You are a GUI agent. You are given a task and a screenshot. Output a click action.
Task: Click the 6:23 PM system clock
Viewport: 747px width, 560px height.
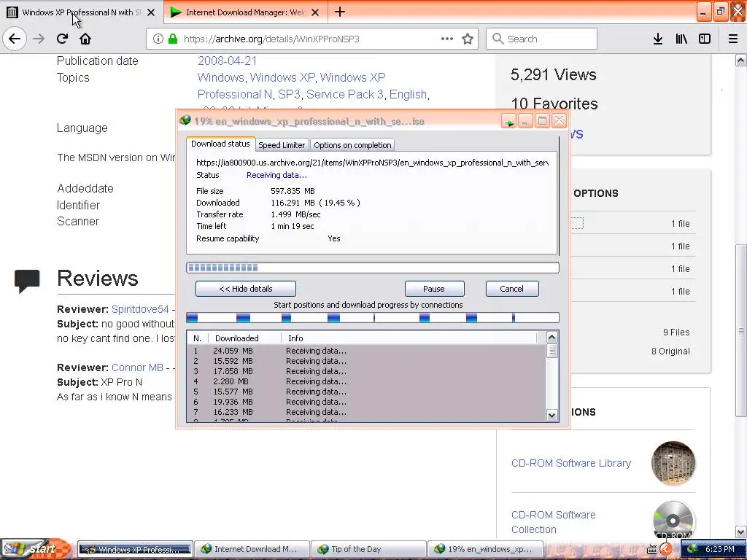click(719, 549)
